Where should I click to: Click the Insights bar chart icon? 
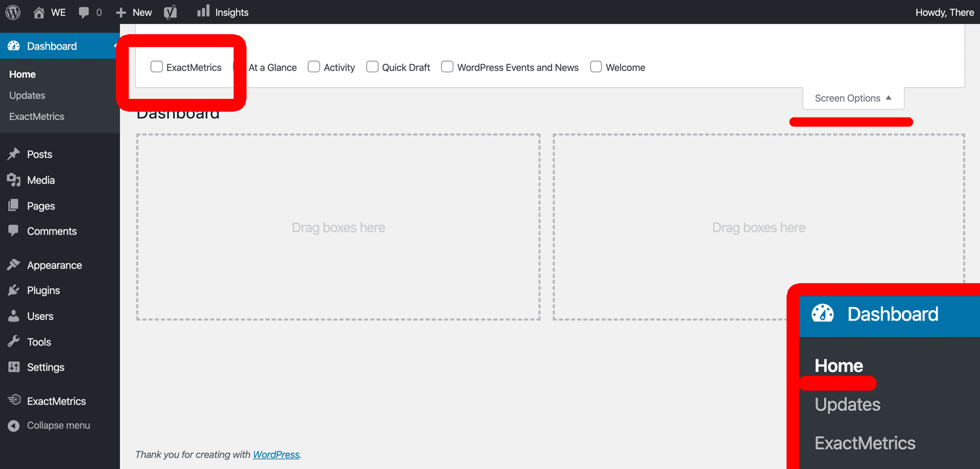pyautogui.click(x=203, y=11)
